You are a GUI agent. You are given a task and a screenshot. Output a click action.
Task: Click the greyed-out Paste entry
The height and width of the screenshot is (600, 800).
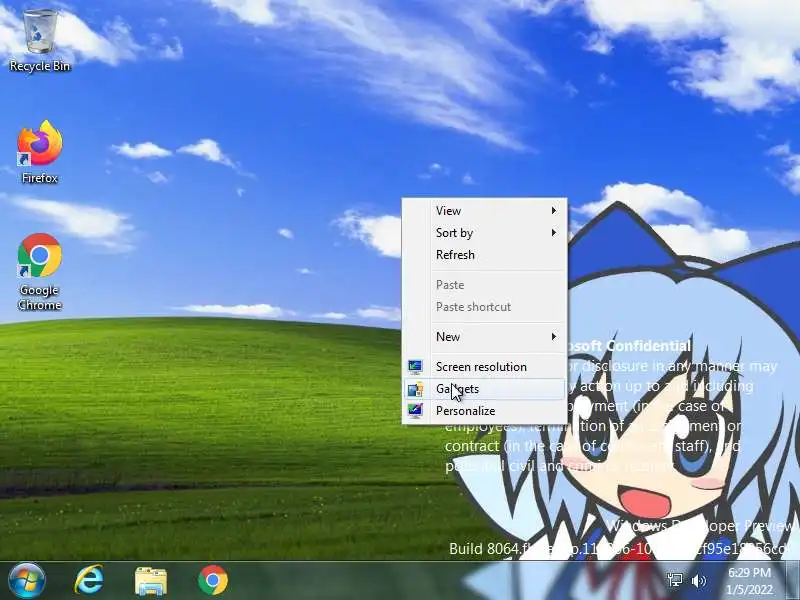click(x=484, y=285)
